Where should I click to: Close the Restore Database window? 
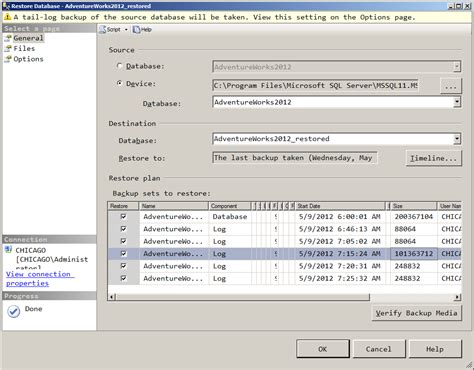pos(467,6)
